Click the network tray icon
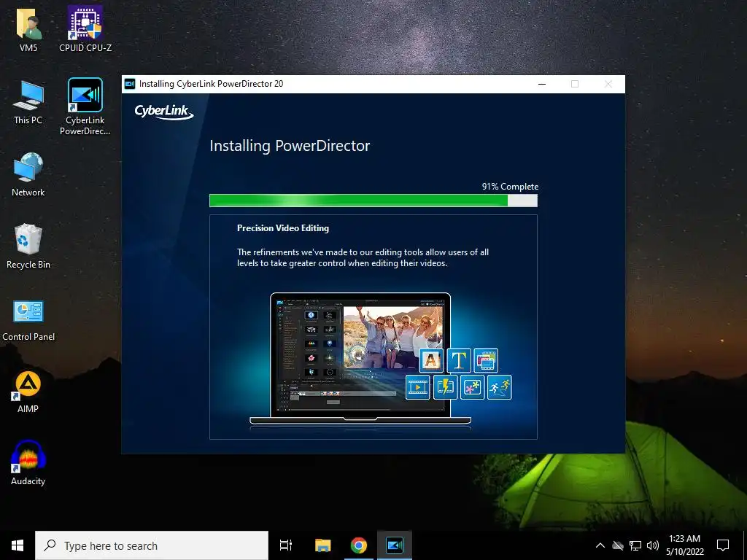This screenshot has height=560, width=747. (x=635, y=545)
